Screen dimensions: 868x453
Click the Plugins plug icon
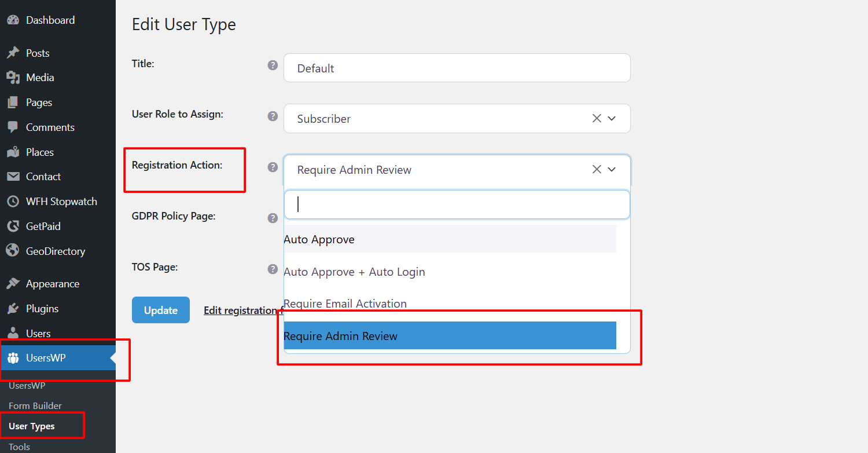13,309
